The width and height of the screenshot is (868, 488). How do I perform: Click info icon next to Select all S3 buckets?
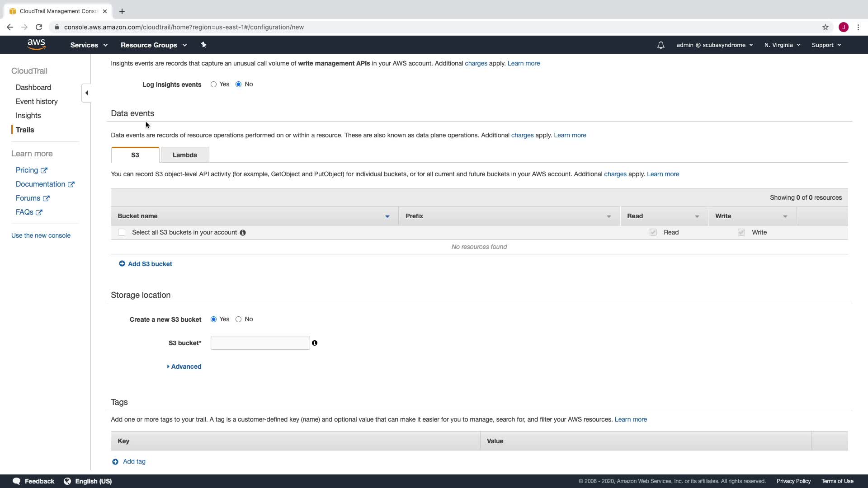[x=243, y=233]
